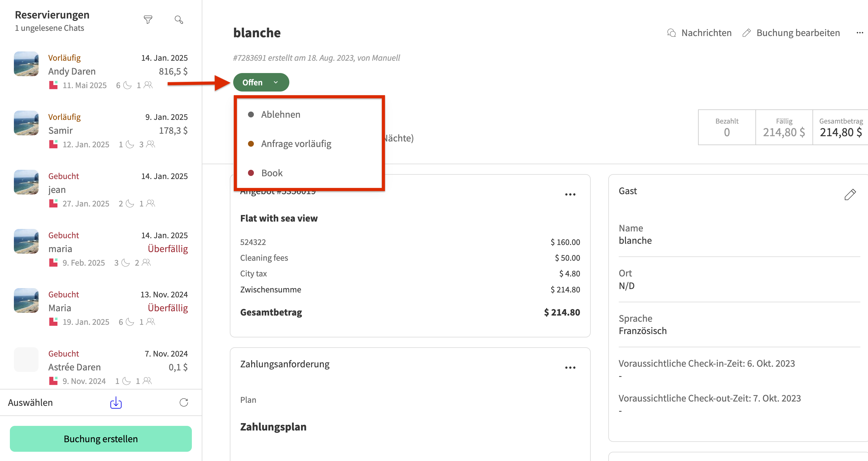This screenshot has width=868, height=461.
Task: Click the reservations search magnifier icon
Action: [x=179, y=20]
